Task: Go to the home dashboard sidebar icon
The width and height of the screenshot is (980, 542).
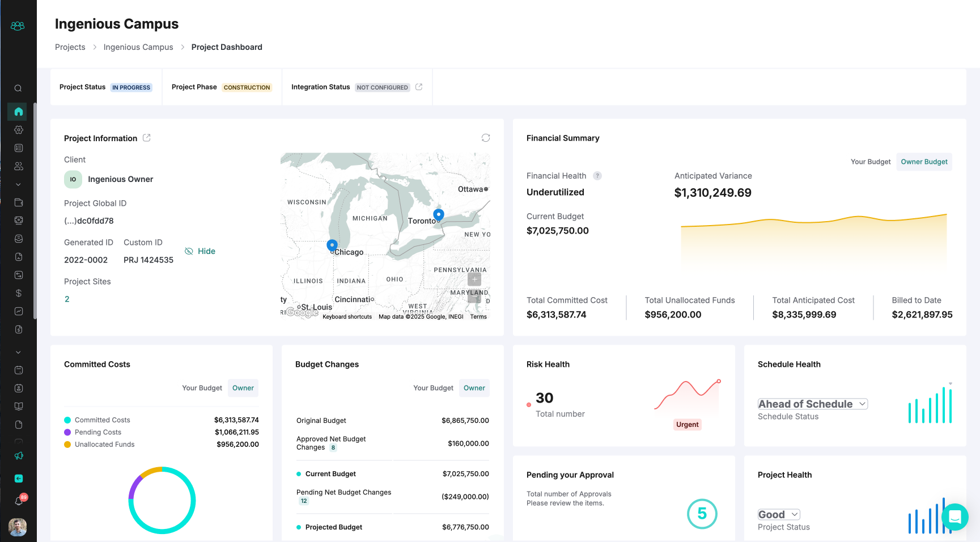Action: click(18, 112)
